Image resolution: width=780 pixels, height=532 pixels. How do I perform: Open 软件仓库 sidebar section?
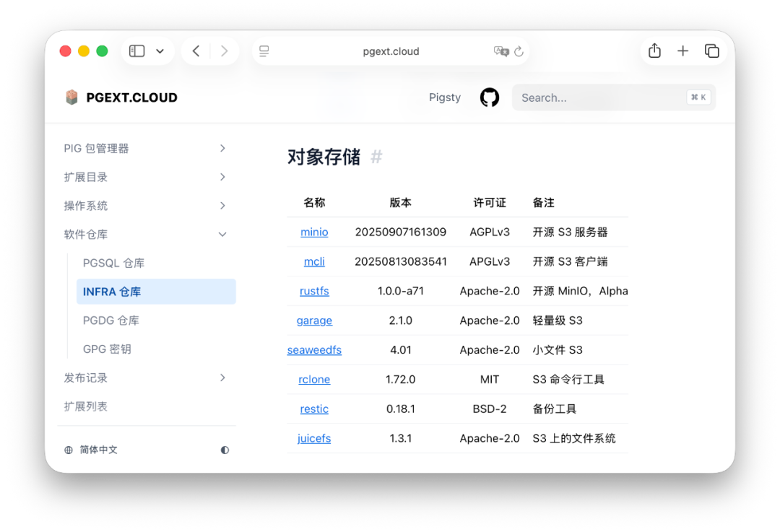[85, 234]
